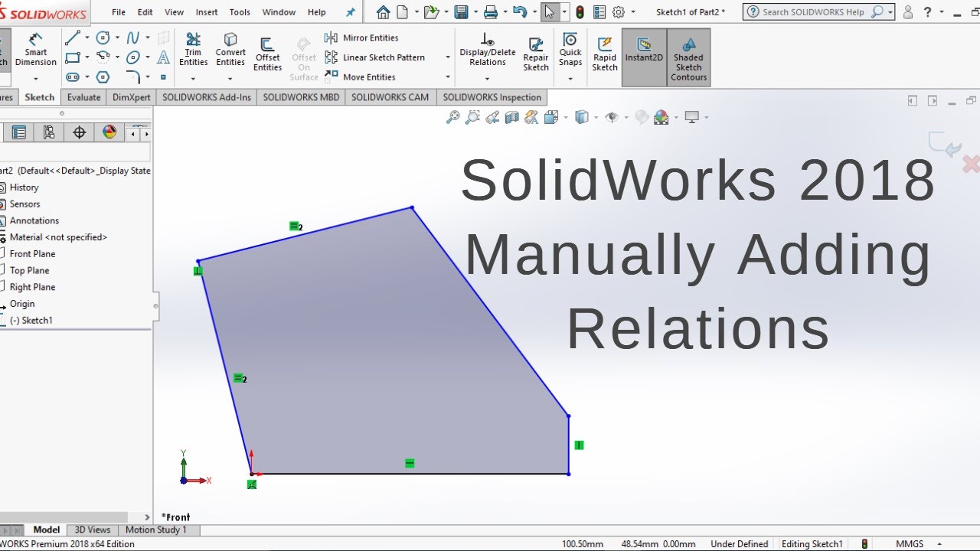Switch to SOLIDWORKS CAM tab
The image size is (980, 551).
(x=390, y=97)
